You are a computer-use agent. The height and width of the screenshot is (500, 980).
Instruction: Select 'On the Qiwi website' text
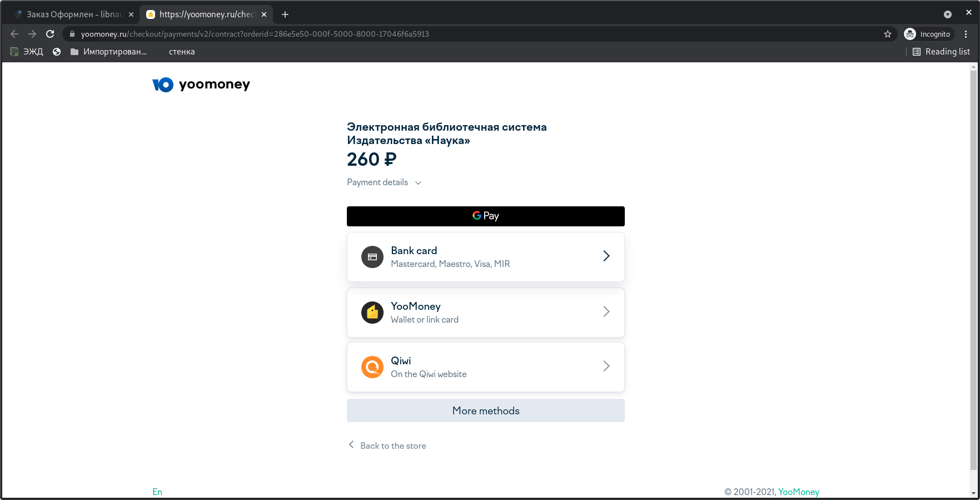(429, 374)
